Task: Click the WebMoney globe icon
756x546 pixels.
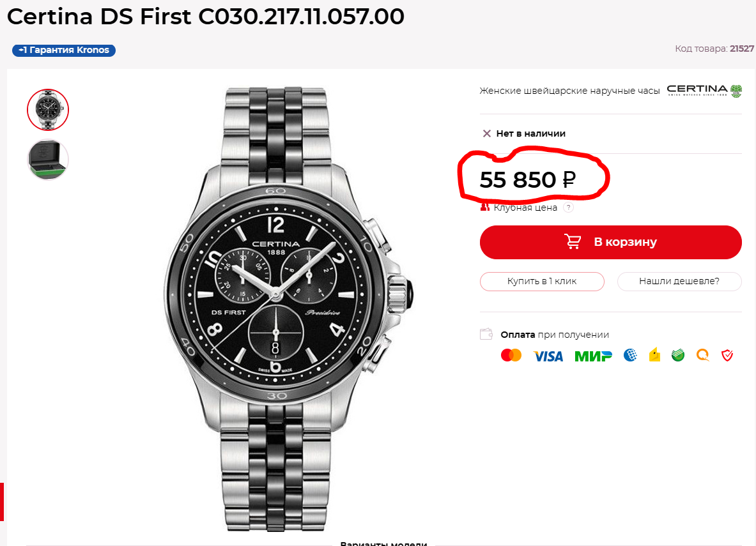Action: (x=631, y=355)
